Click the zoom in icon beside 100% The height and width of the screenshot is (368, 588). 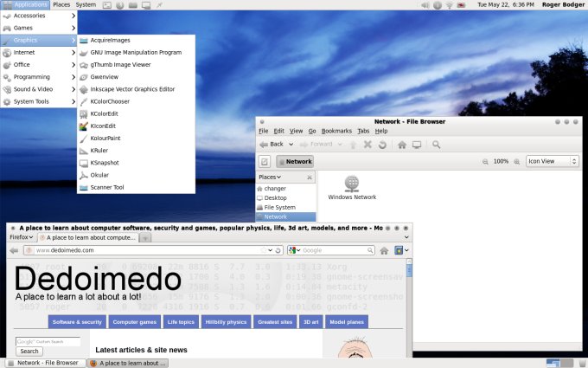pos(517,161)
